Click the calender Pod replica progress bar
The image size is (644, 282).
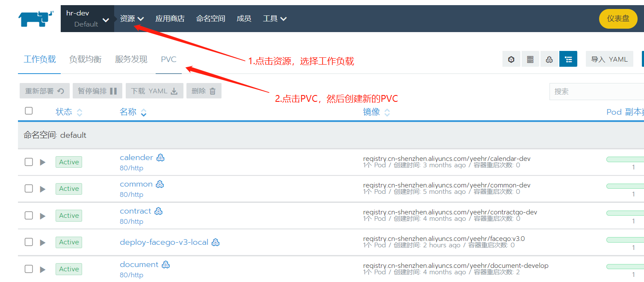(x=625, y=160)
